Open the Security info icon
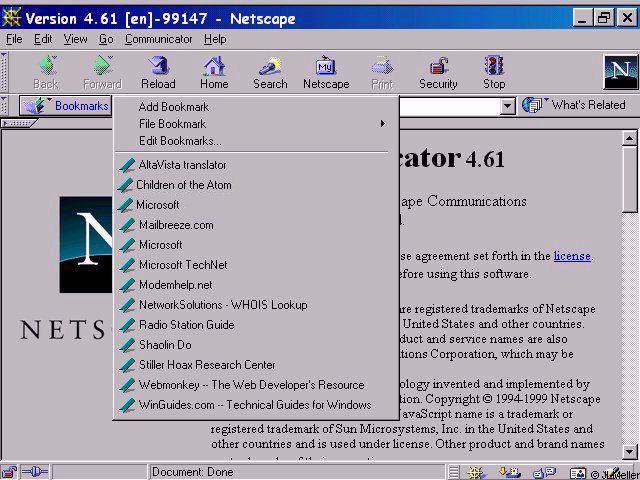This screenshot has width=640, height=480. pos(438,72)
